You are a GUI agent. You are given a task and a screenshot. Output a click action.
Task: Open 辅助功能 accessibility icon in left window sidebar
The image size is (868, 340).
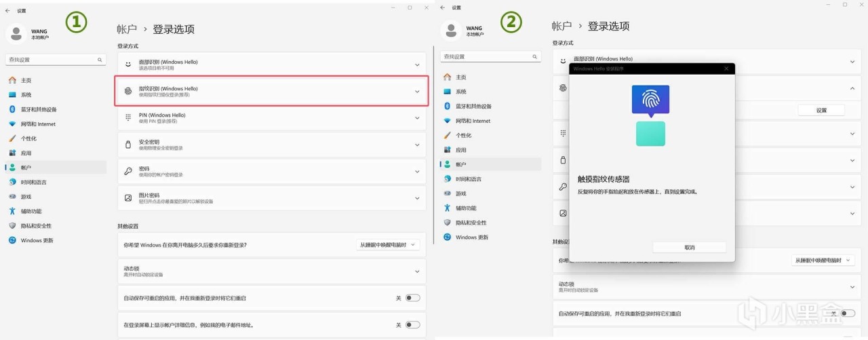click(12, 211)
